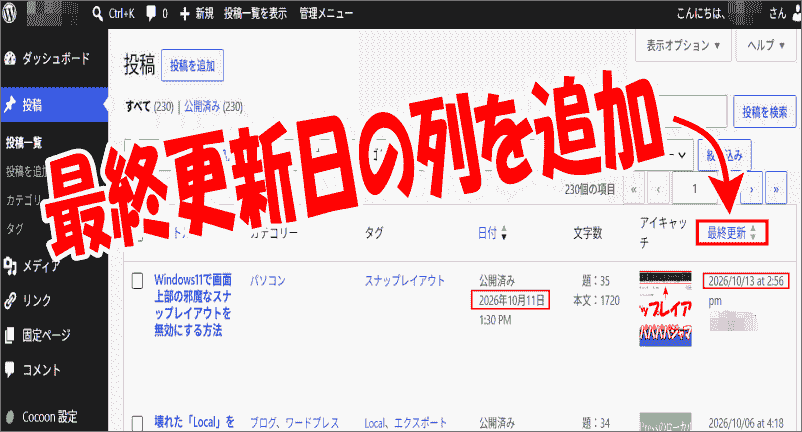
Task: Go to first page of posts
Action: [634, 189]
